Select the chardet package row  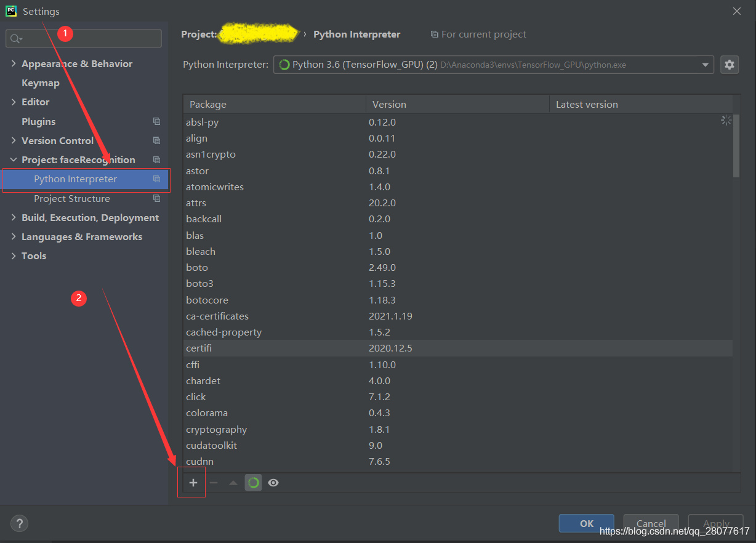[x=457, y=380]
